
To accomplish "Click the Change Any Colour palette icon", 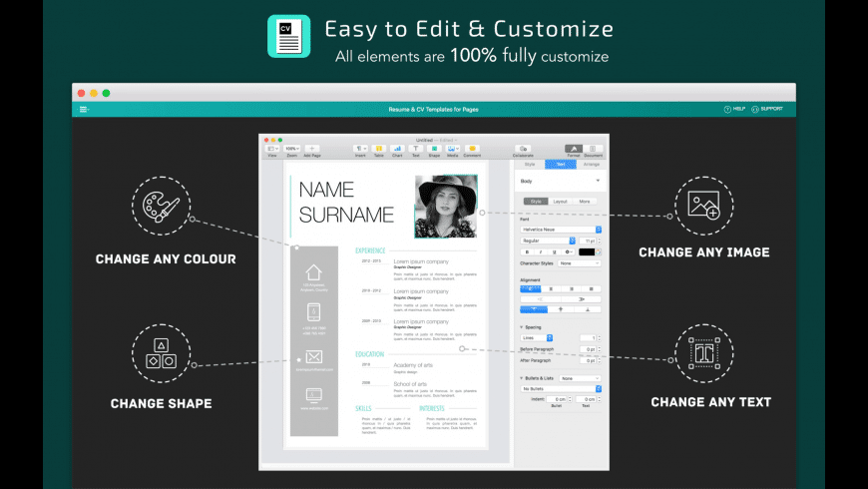I will (x=161, y=206).
